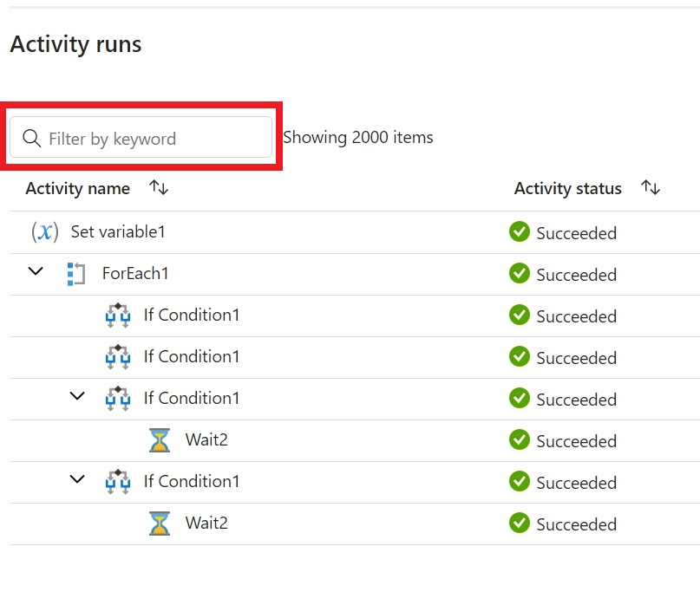Viewport: 700px width, 592px height.
Task: Select the first Wait2 activity name
Action: click(x=206, y=440)
